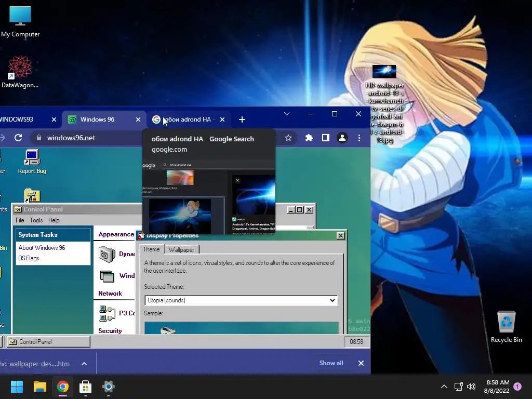This screenshot has width=532, height=399.
Task: Open the HD-wallpaper android-18 jpg file
Action: [384, 104]
